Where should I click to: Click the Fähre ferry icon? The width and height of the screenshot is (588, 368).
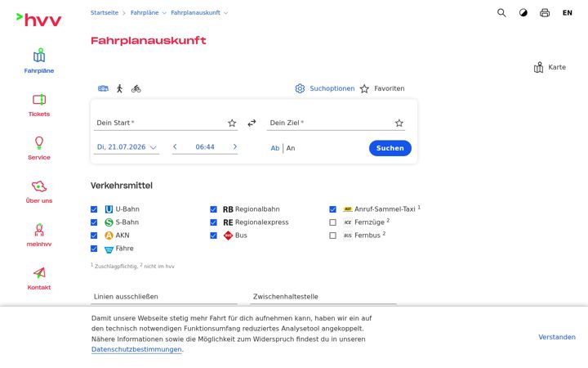[109, 249]
